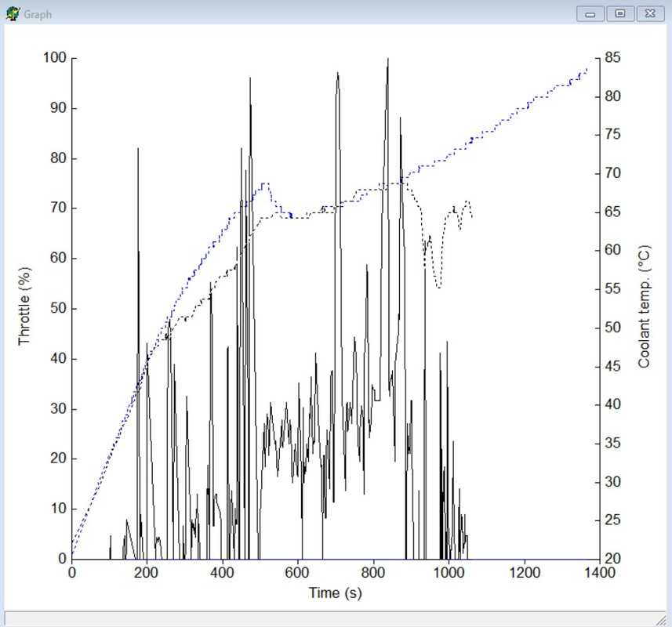Click the 90 tick on the Throttle axis
This screenshot has height=627, width=672.
pyautogui.click(x=58, y=108)
